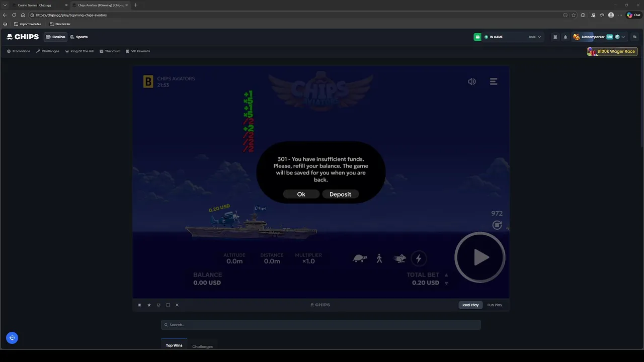Select lightning turbo speed

coord(418,258)
